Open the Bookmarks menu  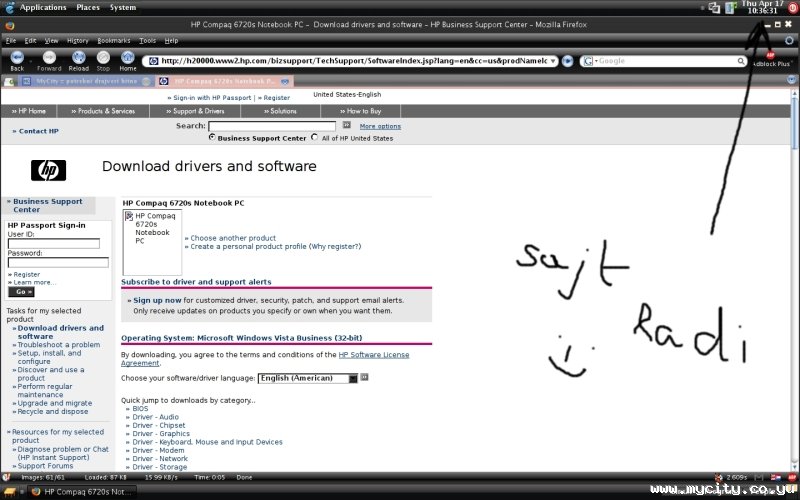tap(114, 40)
